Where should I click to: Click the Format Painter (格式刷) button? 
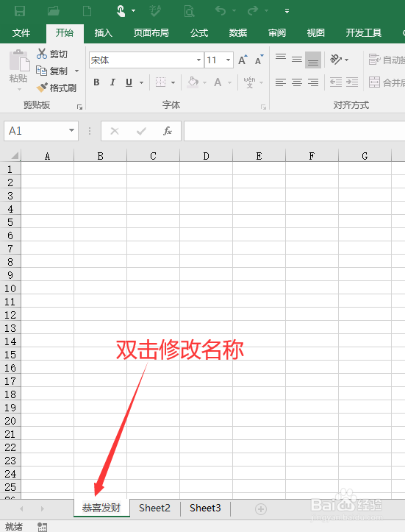coord(57,88)
